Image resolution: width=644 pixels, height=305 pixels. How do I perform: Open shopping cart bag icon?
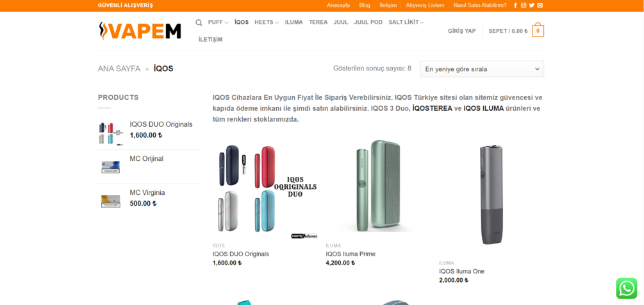coord(538,30)
